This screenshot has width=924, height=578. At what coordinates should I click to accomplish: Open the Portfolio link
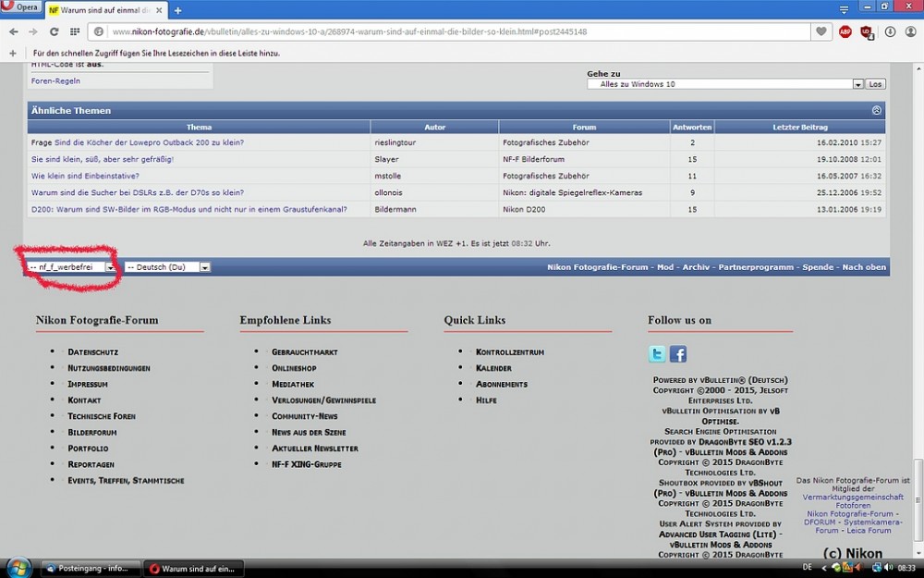88,449
